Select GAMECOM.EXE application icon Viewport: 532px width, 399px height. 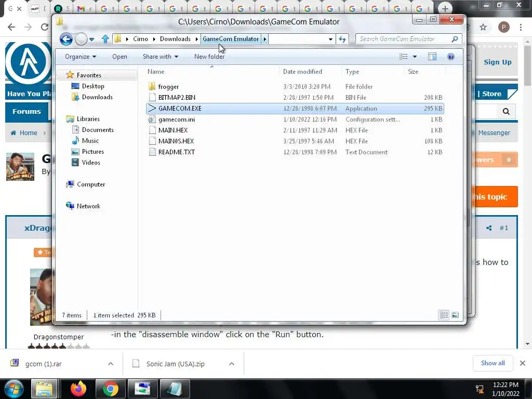[x=152, y=109]
